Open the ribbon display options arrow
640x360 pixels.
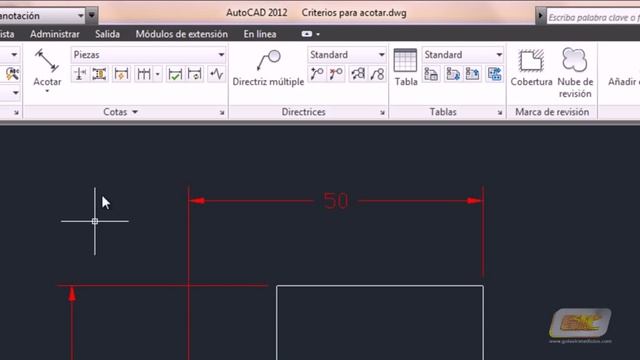coord(318,34)
